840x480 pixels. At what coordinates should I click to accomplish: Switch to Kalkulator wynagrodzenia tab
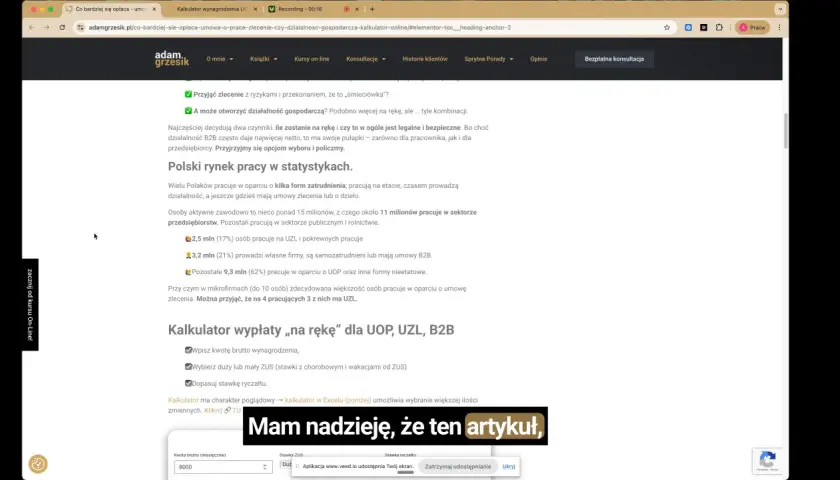pyautogui.click(x=212, y=9)
